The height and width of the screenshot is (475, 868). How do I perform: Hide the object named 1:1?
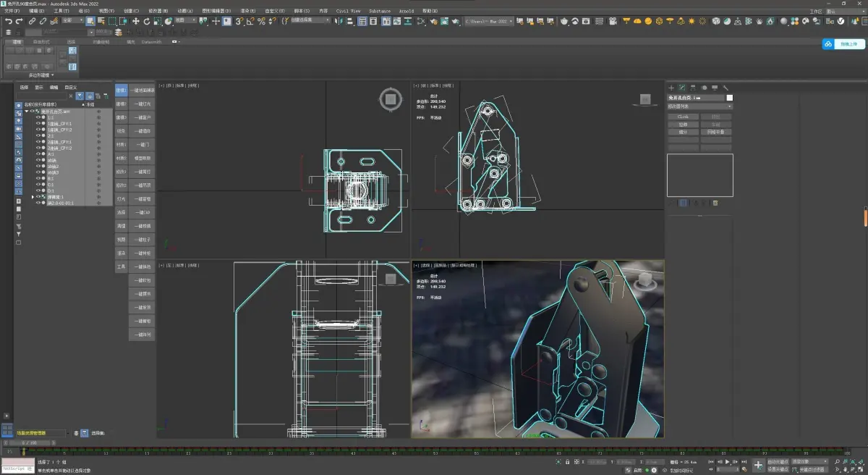39,117
